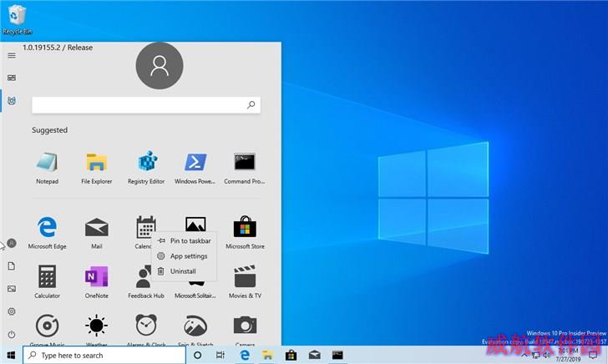The width and height of the screenshot is (608, 364).
Task: Open the Photos app icon
Action: (x=195, y=224)
